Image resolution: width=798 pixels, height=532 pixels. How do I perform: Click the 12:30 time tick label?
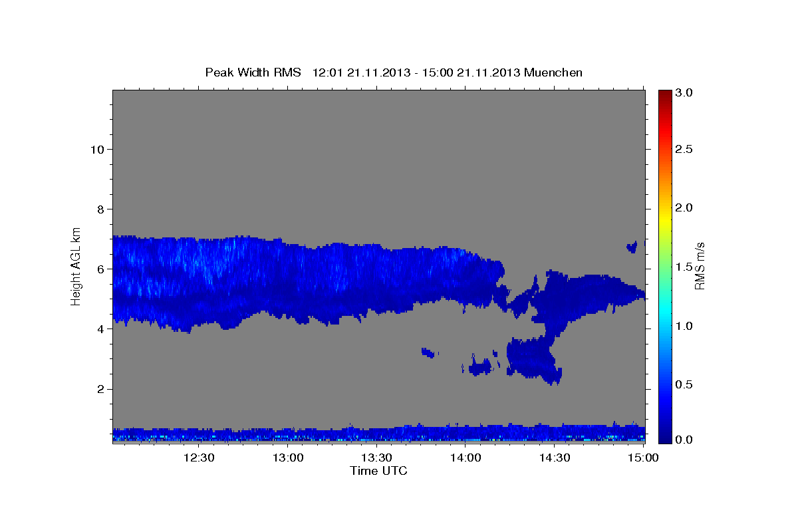[198, 458]
